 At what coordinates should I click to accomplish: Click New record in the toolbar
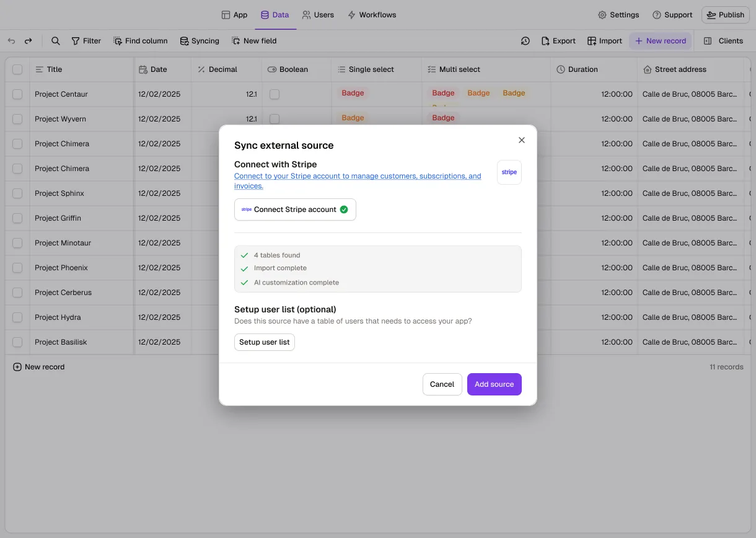point(661,41)
